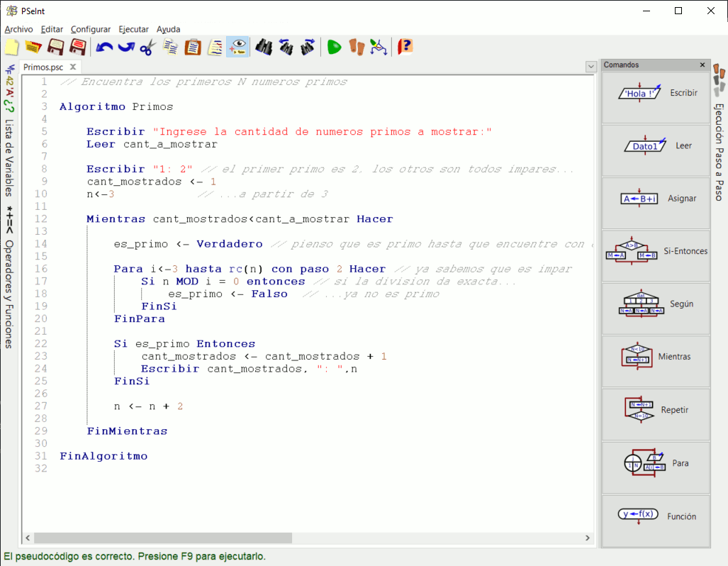The width and height of the screenshot is (728, 566).
Task: Toggle the eye icon in the toolbar
Action: click(237, 47)
